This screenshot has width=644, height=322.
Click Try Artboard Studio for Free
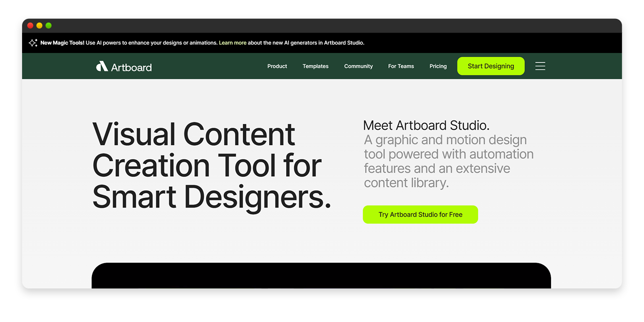[x=420, y=214]
